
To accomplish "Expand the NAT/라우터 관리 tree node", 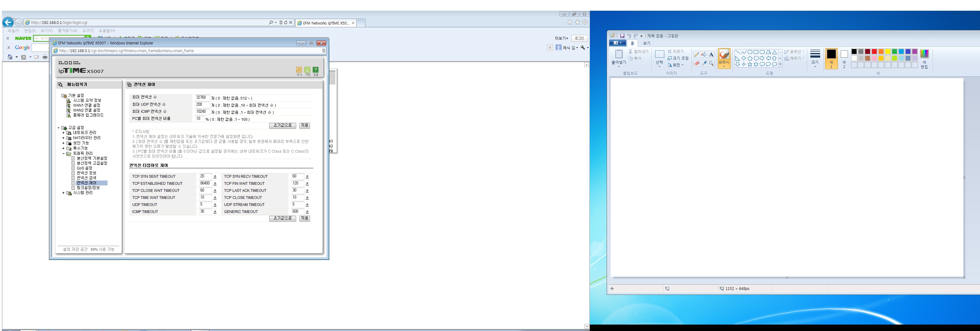I will pyautogui.click(x=63, y=138).
